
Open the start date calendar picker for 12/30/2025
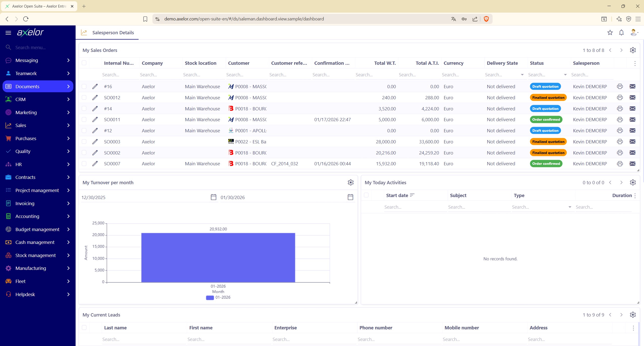coord(213,197)
